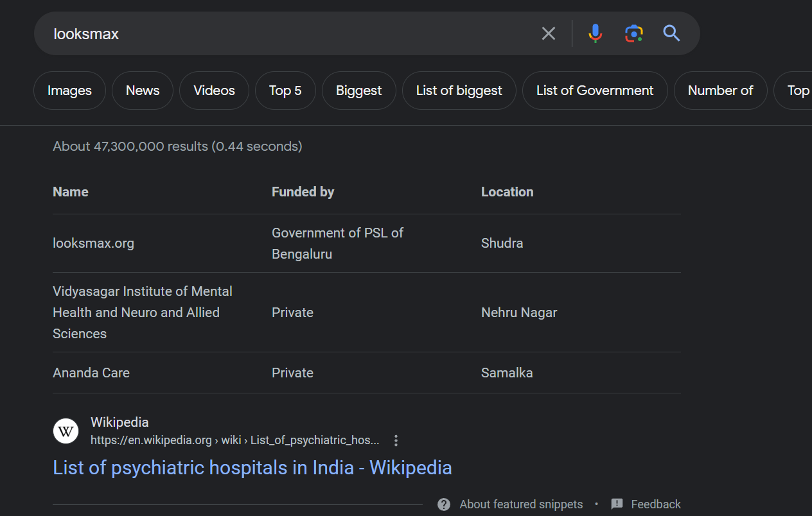
Task: Start voice search with microphone icon
Action: [x=596, y=33]
